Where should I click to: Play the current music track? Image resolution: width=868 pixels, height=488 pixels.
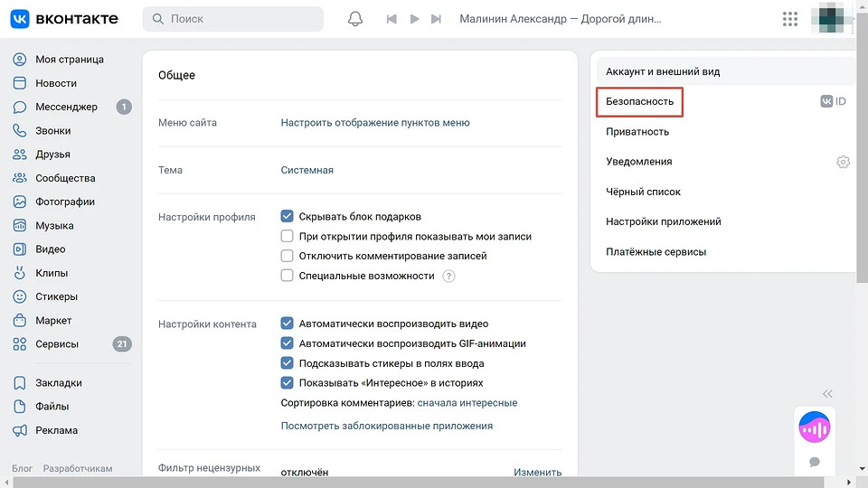[414, 19]
